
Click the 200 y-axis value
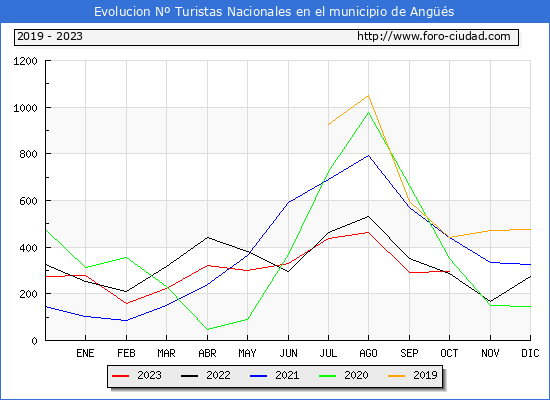click(x=28, y=294)
